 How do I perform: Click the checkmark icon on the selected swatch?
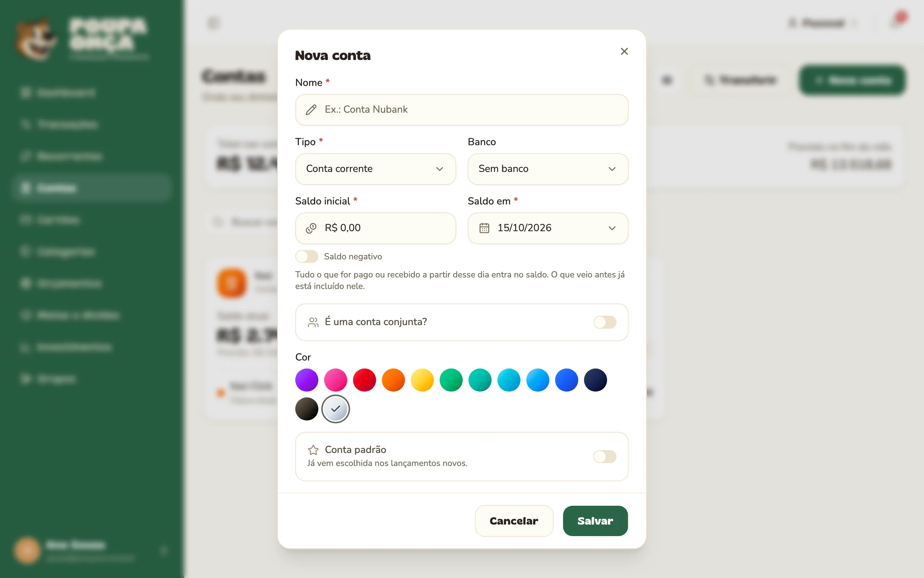pyautogui.click(x=336, y=409)
